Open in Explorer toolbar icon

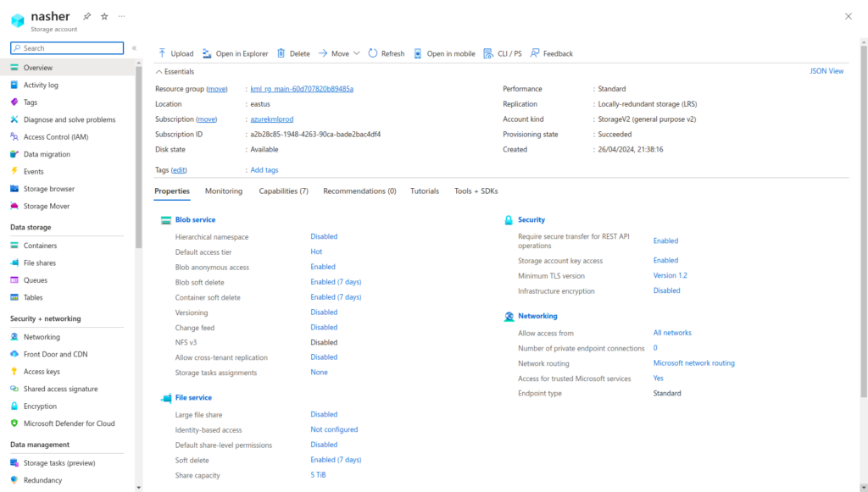tap(208, 53)
